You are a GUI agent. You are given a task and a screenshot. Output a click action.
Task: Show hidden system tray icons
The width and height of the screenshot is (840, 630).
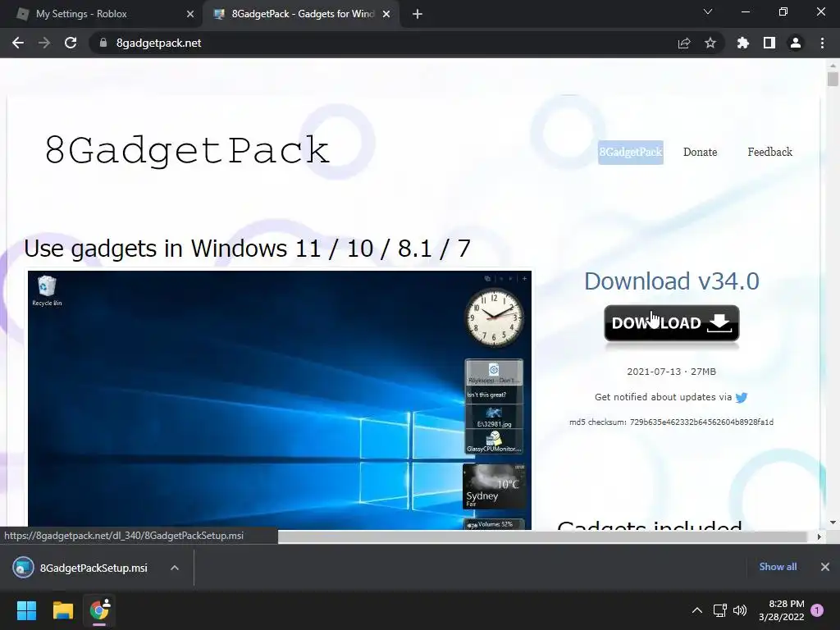(697, 610)
